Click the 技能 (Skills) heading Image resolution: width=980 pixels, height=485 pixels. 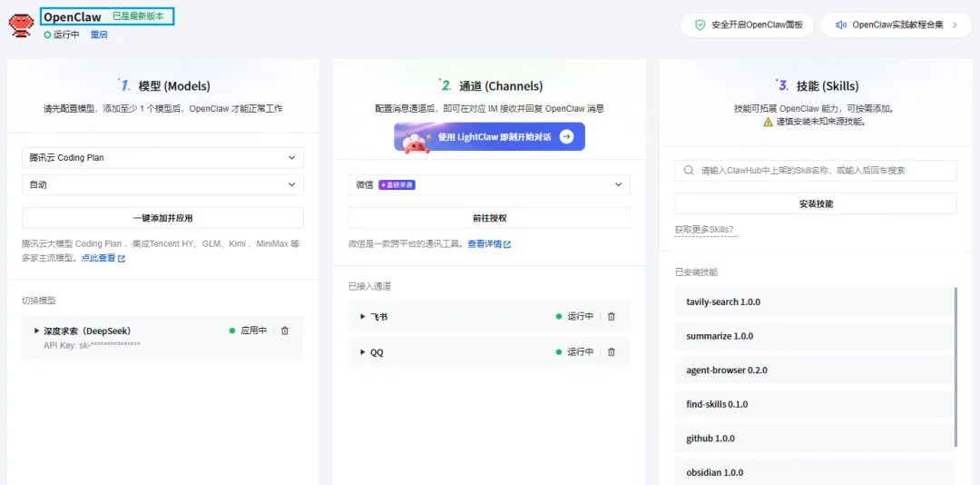pos(828,86)
